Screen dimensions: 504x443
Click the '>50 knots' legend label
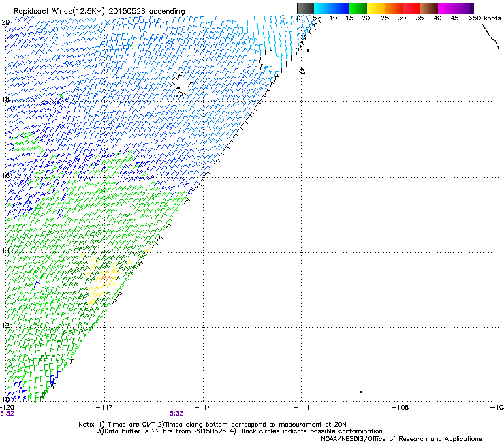point(484,18)
